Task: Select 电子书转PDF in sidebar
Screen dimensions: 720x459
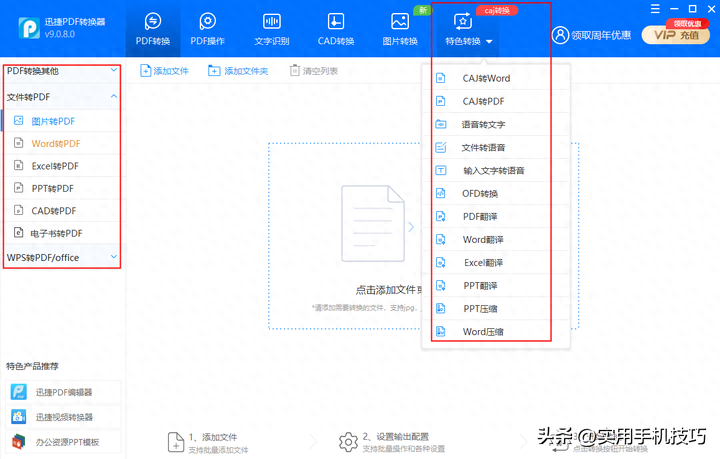Action: click(62, 234)
